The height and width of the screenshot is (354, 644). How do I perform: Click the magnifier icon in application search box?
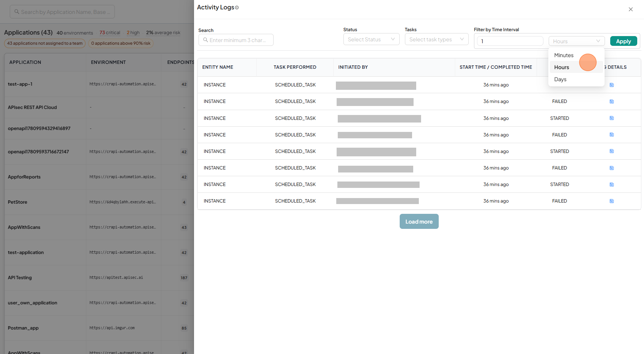click(17, 12)
